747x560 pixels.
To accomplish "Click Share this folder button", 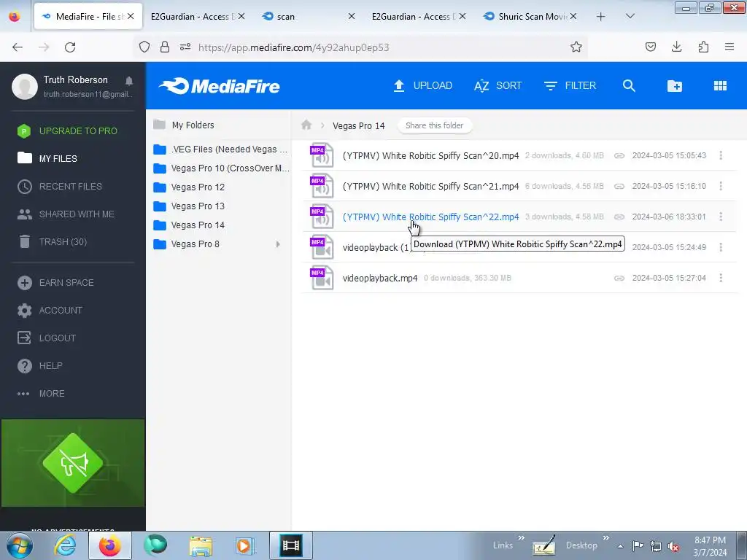I will pos(435,125).
